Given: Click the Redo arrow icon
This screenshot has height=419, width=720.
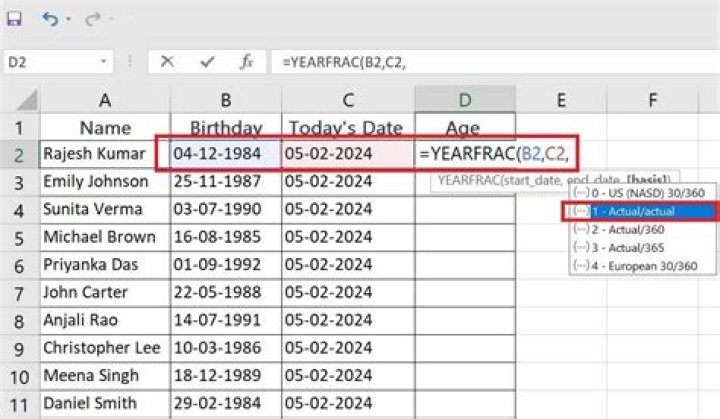Looking at the screenshot, I should pyautogui.click(x=91, y=18).
